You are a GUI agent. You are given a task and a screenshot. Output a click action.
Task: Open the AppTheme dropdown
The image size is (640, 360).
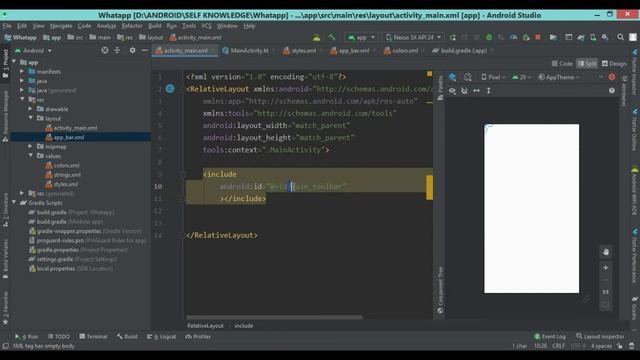[558, 77]
